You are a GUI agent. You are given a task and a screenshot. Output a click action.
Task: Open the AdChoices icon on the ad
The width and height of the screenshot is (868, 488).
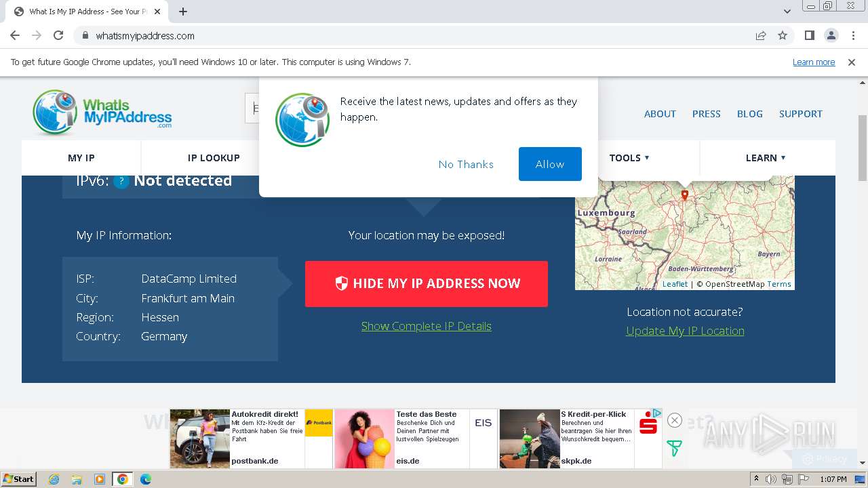(x=658, y=413)
